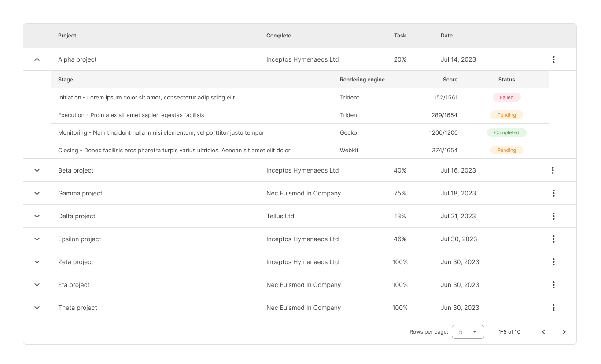Click the Date column header
This screenshot has width=601, height=364.
pyautogui.click(x=446, y=36)
